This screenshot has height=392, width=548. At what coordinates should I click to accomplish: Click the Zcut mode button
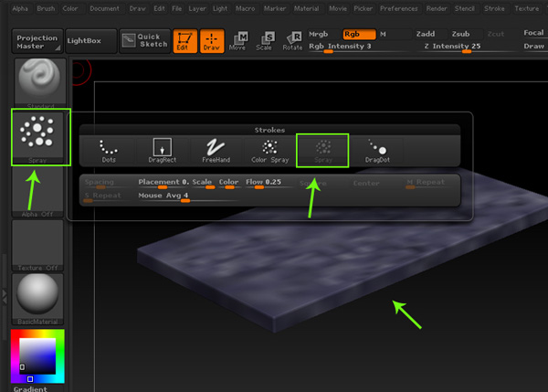pyautogui.click(x=496, y=35)
